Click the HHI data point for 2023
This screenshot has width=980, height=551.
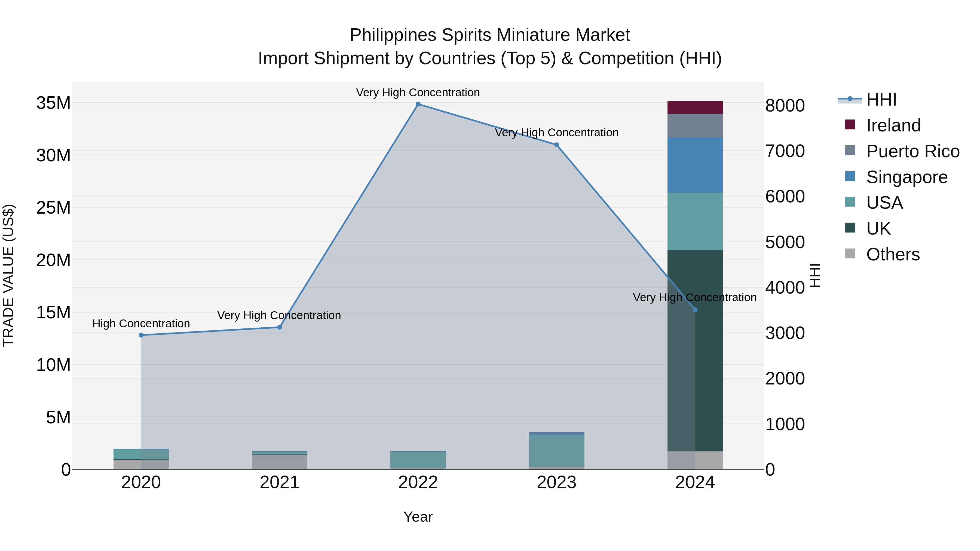click(x=557, y=145)
